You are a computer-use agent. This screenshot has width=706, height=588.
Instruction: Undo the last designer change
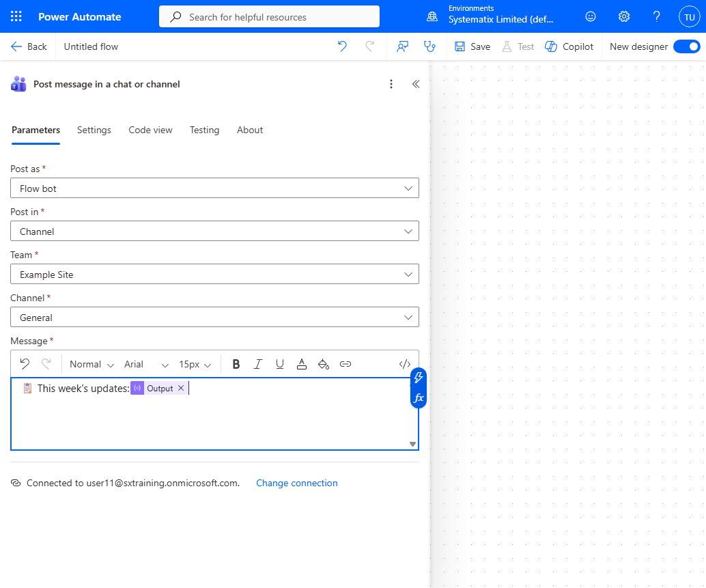pos(342,46)
